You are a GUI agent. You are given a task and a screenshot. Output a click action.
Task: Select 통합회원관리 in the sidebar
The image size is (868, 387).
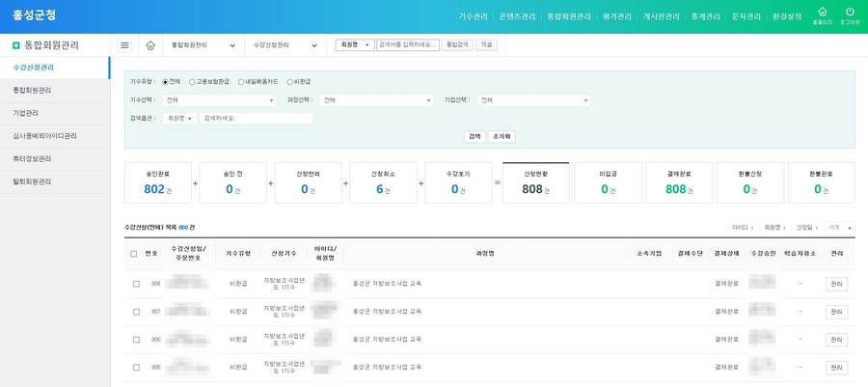coord(55,91)
